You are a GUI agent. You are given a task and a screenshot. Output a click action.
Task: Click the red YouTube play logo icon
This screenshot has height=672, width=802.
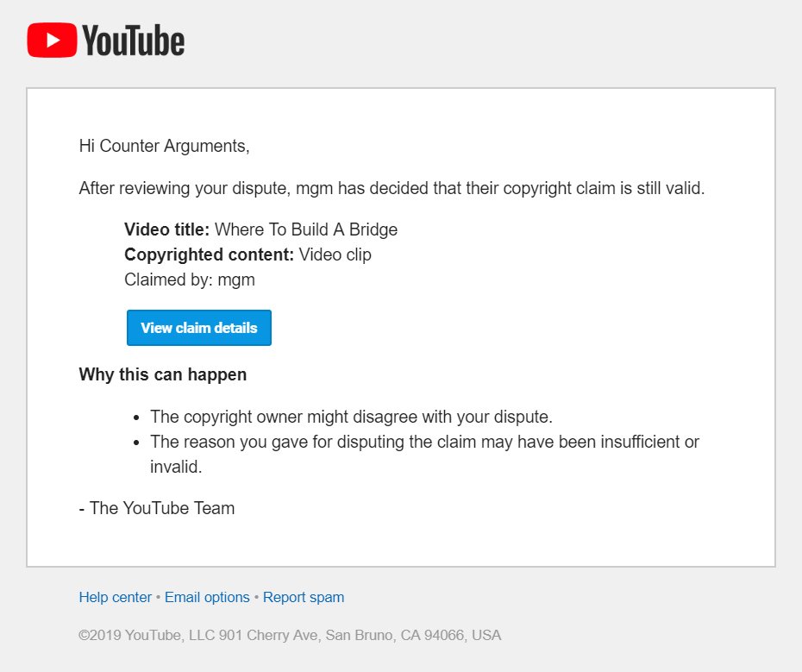[52, 40]
